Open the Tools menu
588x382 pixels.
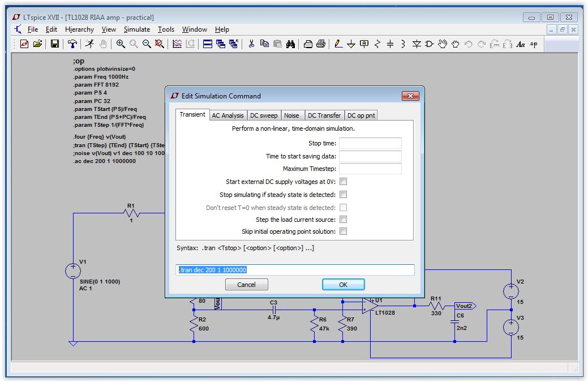click(166, 29)
